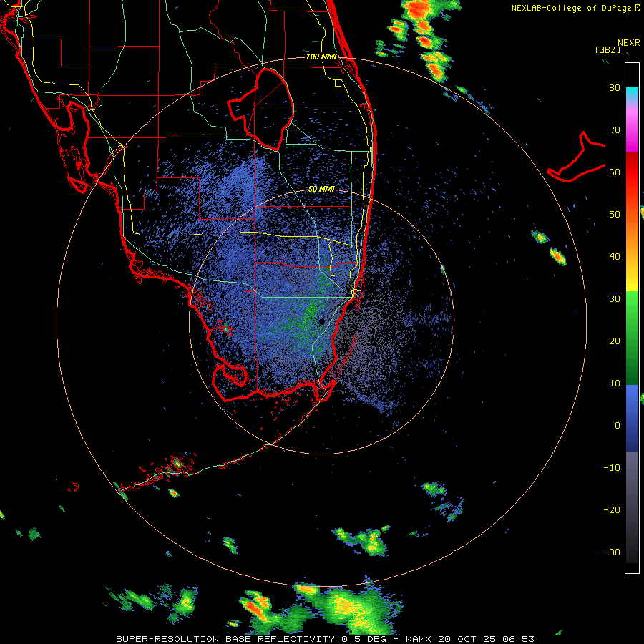Screen dimensions: 644x644
Task: Click the -20 value on the dBZ scale
Action: [612, 510]
